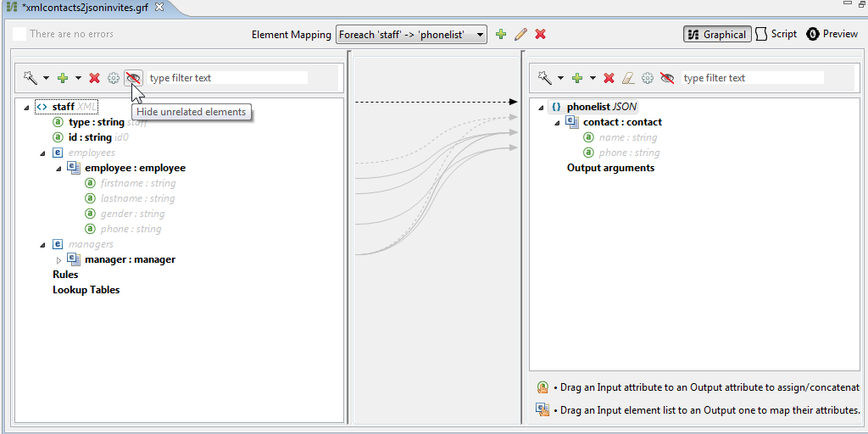
Task: Close the xmlcontacts2jsoninvites.grf editor tab
Action: pos(159,7)
